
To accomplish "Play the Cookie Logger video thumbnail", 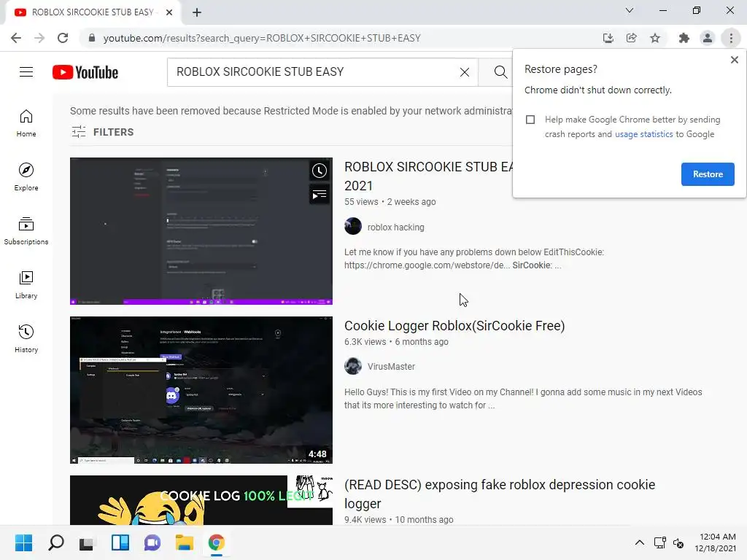I will 201,390.
